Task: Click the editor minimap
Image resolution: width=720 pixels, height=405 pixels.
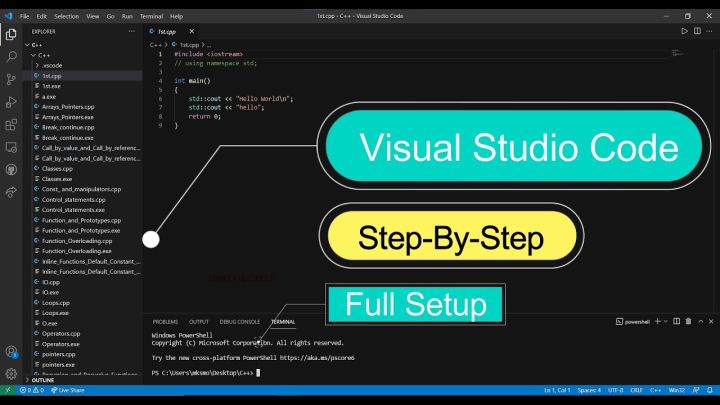Action: [677, 54]
